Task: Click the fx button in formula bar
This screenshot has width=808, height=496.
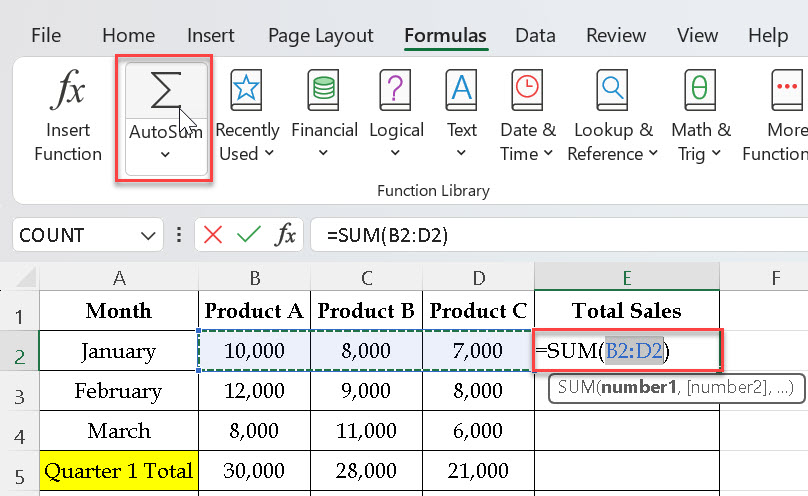Action: [285, 235]
